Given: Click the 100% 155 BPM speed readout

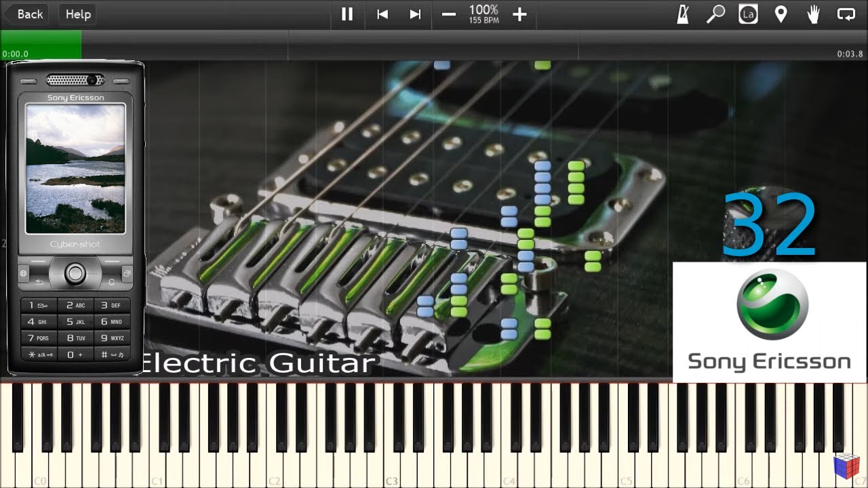Looking at the screenshot, I should (x=484, y=14).
